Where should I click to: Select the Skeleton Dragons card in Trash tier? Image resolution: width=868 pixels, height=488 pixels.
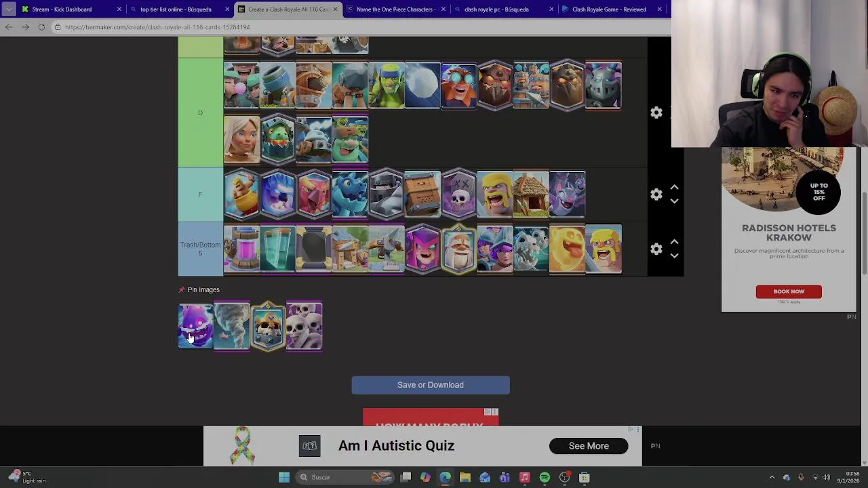[531, 249]
